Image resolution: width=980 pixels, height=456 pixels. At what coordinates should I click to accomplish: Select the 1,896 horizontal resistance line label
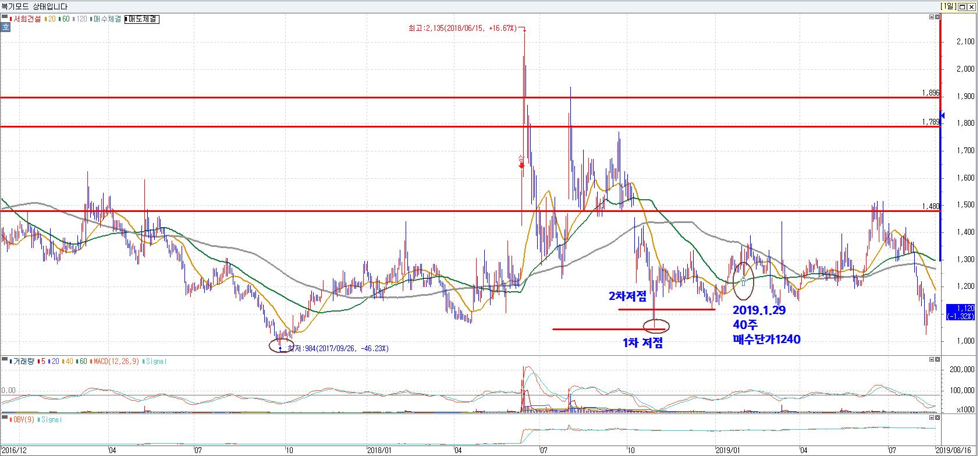[931, 93]
